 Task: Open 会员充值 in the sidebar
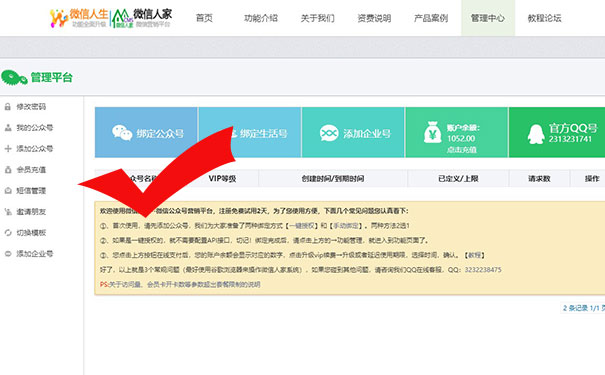tap(31, 170)
